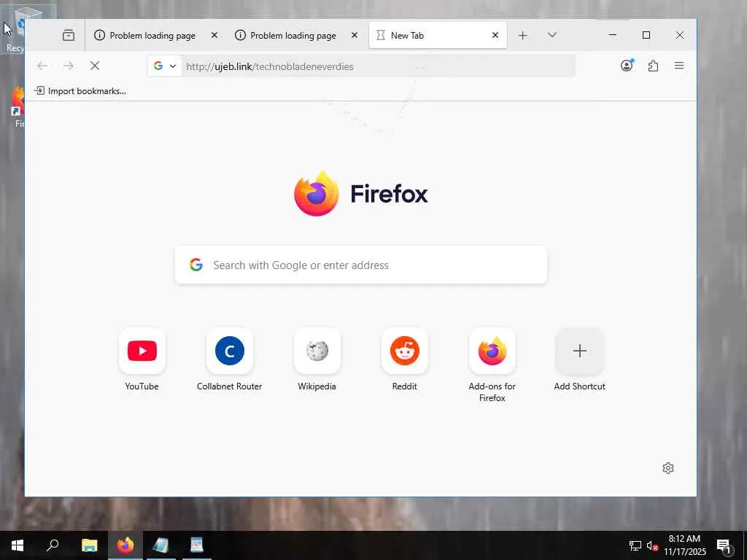Focus the Search with Google field
Image resolution: width=747 pixels, height=560 pixels.
click(361, 265)
